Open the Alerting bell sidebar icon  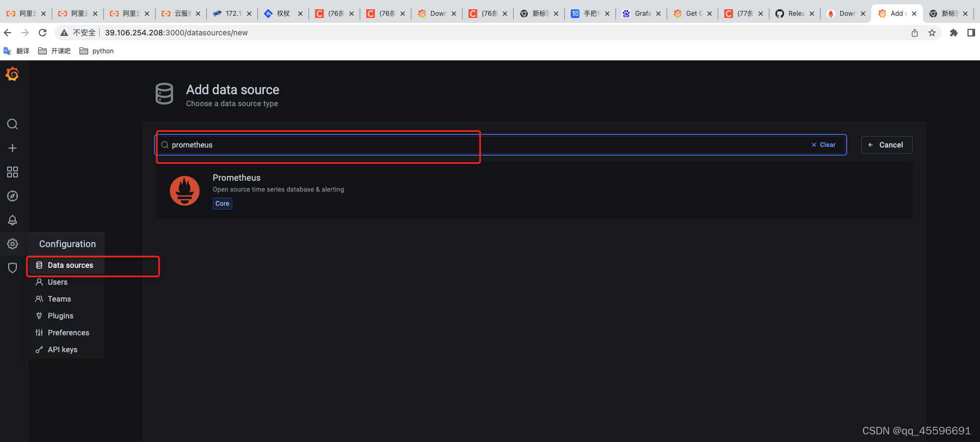pyautogui.click(x=13, y=220)
